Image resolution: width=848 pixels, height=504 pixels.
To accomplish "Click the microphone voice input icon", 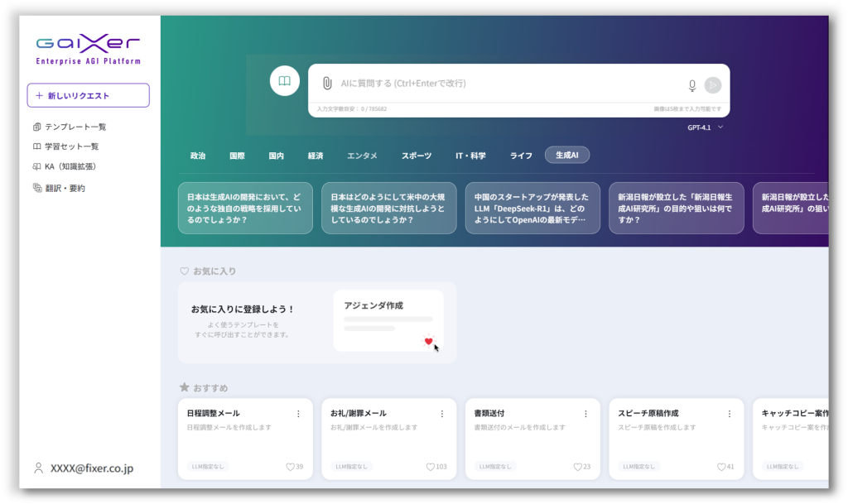I will (x=692, y=85).
